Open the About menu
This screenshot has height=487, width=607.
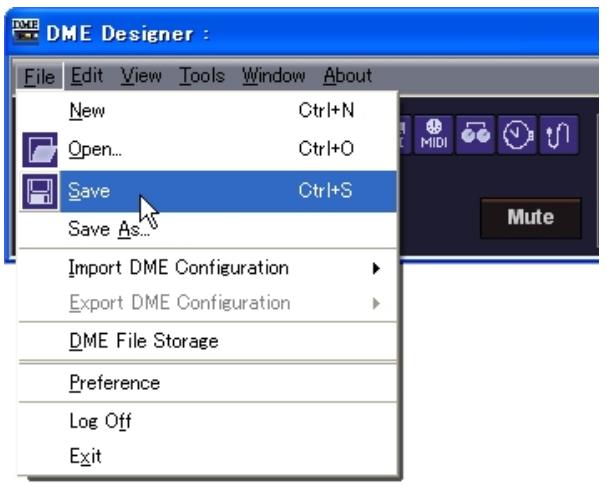click(348, 75)
